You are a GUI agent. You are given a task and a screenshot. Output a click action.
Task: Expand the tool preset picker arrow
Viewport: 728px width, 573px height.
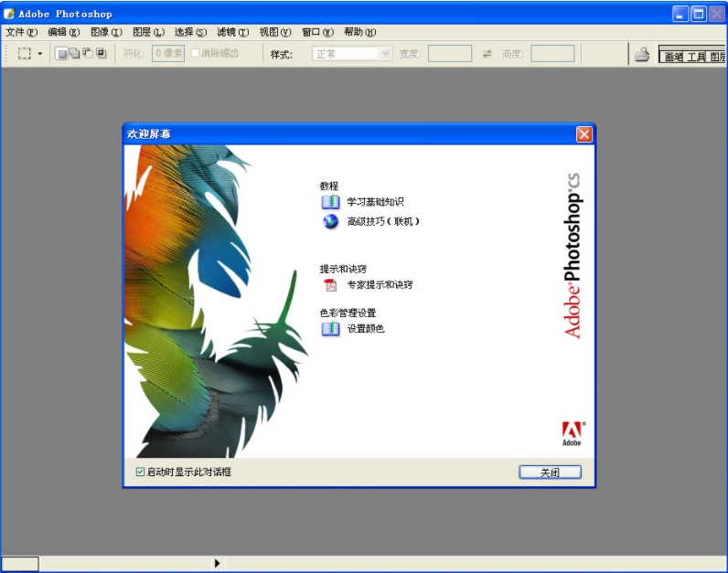click(40, 54)
